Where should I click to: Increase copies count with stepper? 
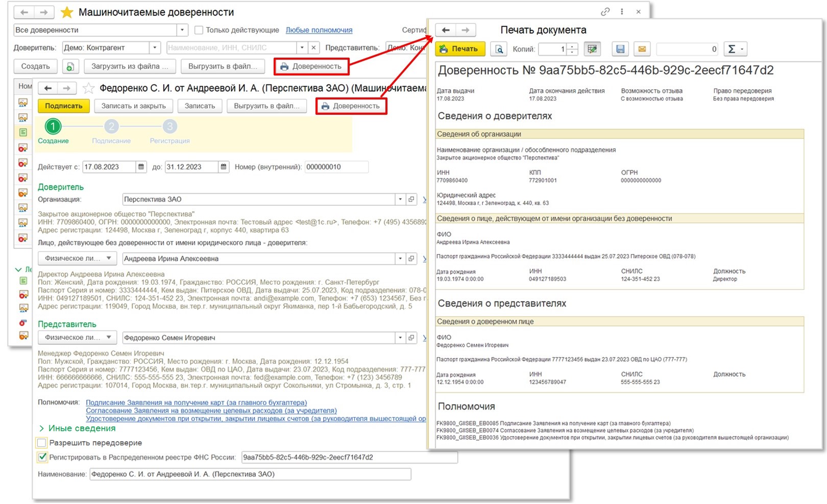[x=573, y=46]
